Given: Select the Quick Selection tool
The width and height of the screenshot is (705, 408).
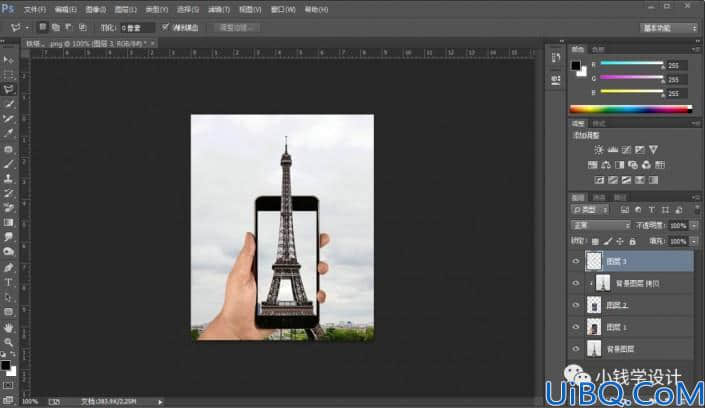Looking at the screenshot, I should point(8,104).
